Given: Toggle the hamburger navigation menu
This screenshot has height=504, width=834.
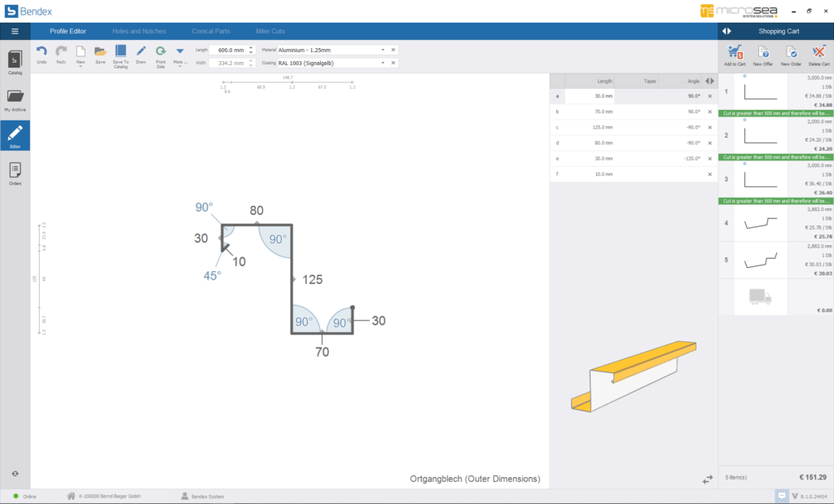Looking at the screenshot, I should click(x=15, y=31).
